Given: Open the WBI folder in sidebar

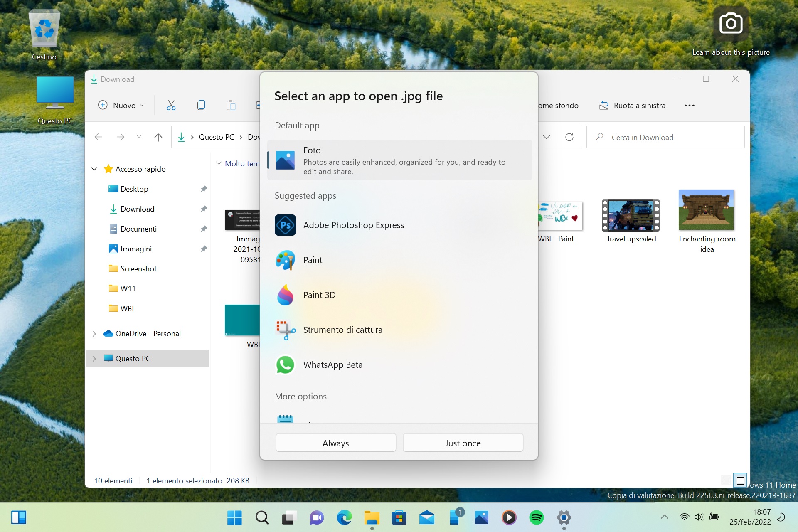Looking at the screenshot, I should click(x=127, y=308).
